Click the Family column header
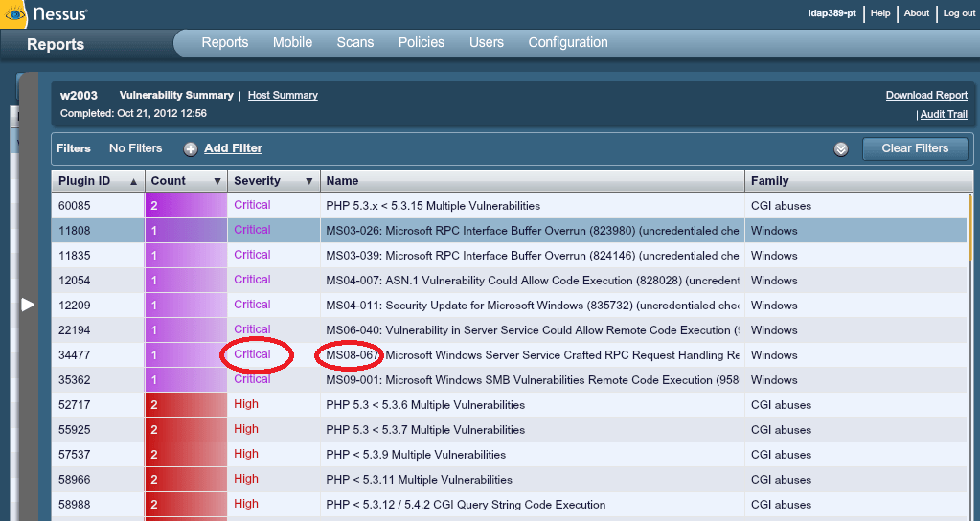This screenshot has height=521, width=980. pos(858,181)
